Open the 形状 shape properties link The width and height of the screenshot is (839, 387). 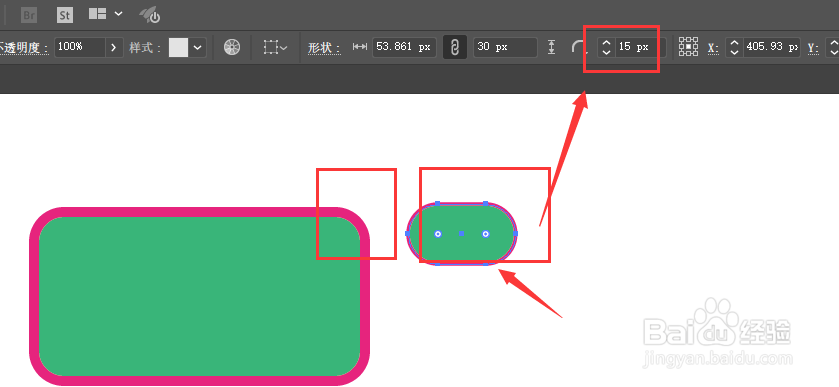tap(324, 48)
